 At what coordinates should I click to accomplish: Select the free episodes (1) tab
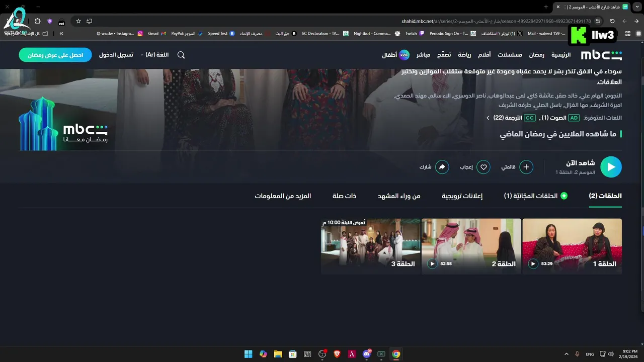pyautogui.click(x=536, y=196)
